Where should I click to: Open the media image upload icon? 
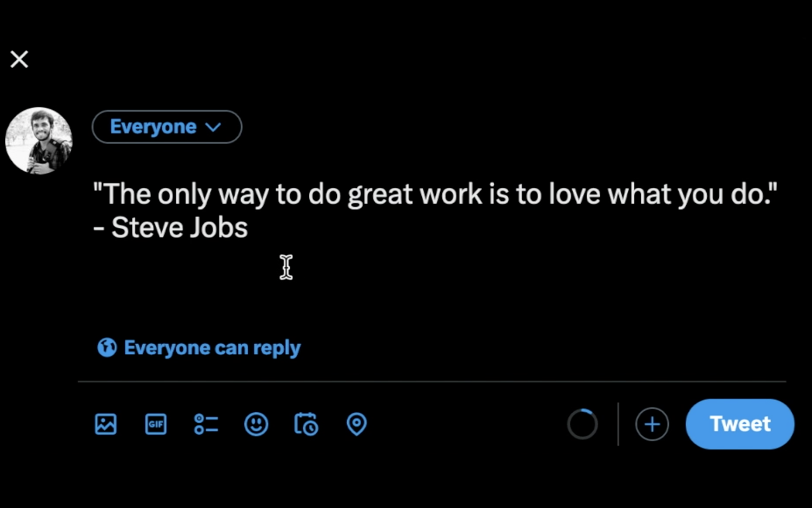pyautogui.click(x=105, y=424)
